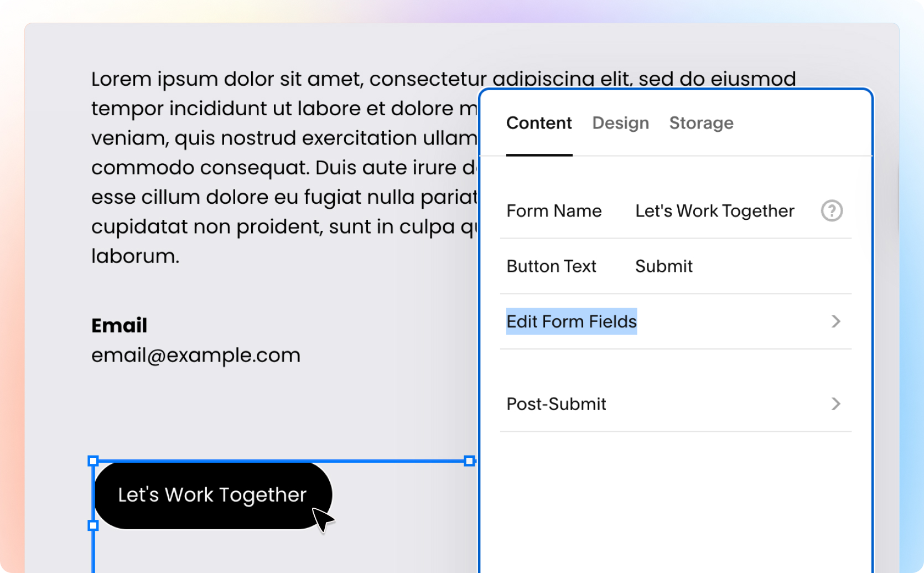This screenshot has height=573, width=924.
Task: Click the top-left selection resize handle
Action: 94,461
